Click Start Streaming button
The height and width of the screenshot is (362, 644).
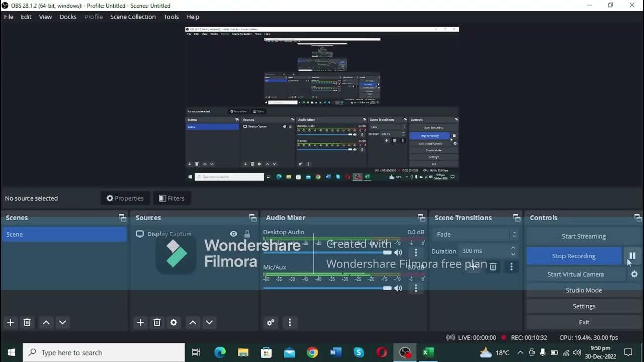point(584,236)
